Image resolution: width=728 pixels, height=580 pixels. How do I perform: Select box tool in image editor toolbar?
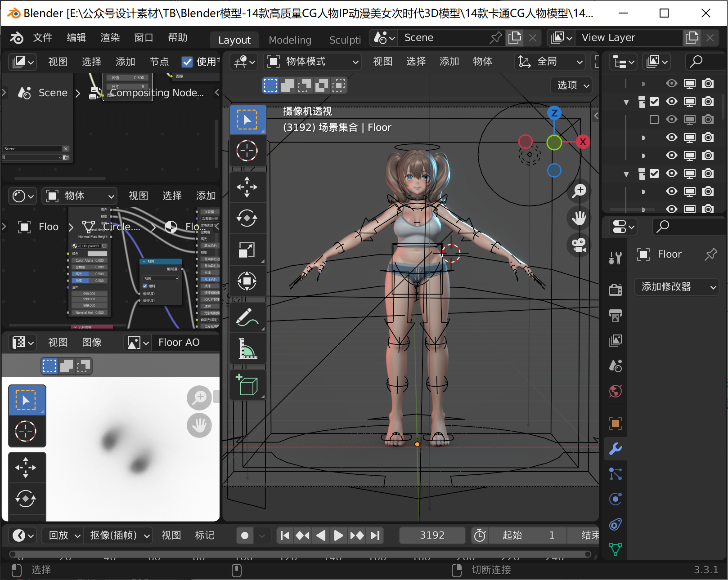[x=27, y=400]
